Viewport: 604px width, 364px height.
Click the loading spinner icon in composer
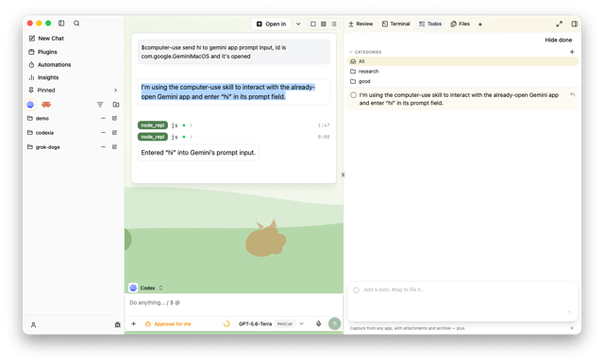tap(226, 324)
